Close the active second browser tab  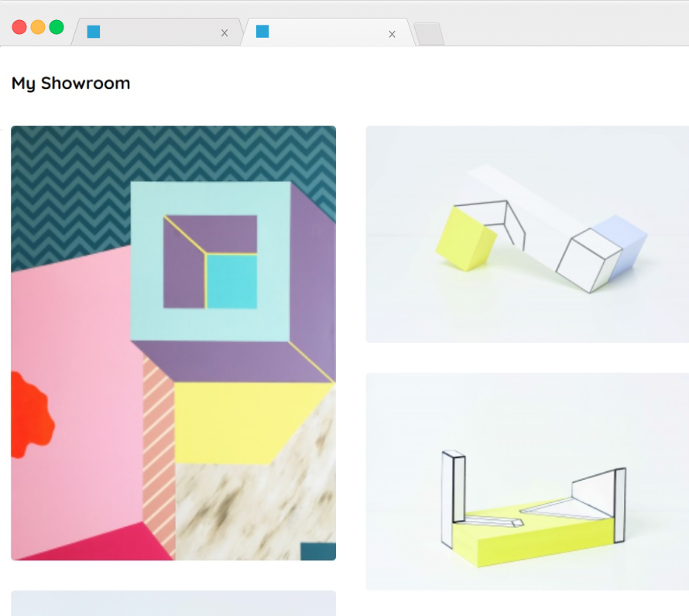[x=392, y=34]
